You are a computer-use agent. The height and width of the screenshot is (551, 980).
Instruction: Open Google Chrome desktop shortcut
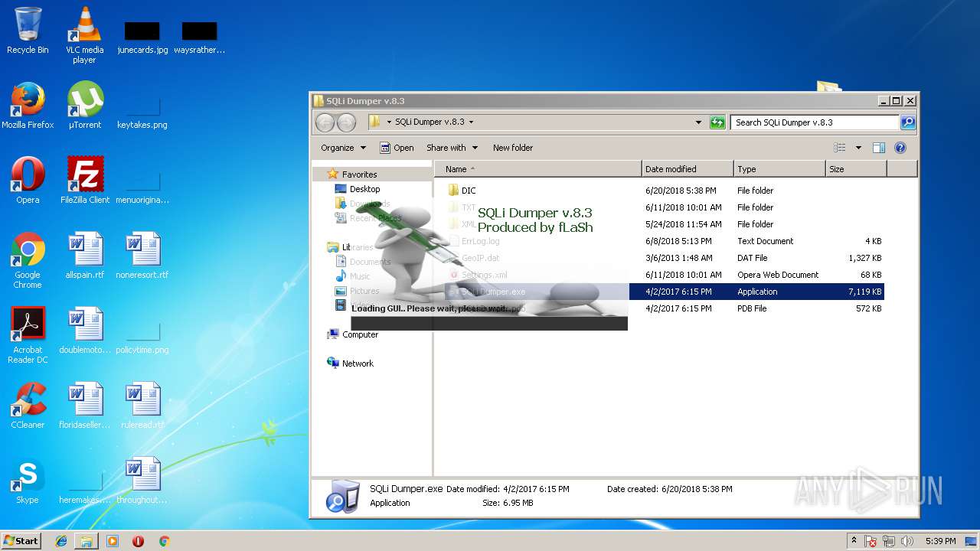click(28, 260)
